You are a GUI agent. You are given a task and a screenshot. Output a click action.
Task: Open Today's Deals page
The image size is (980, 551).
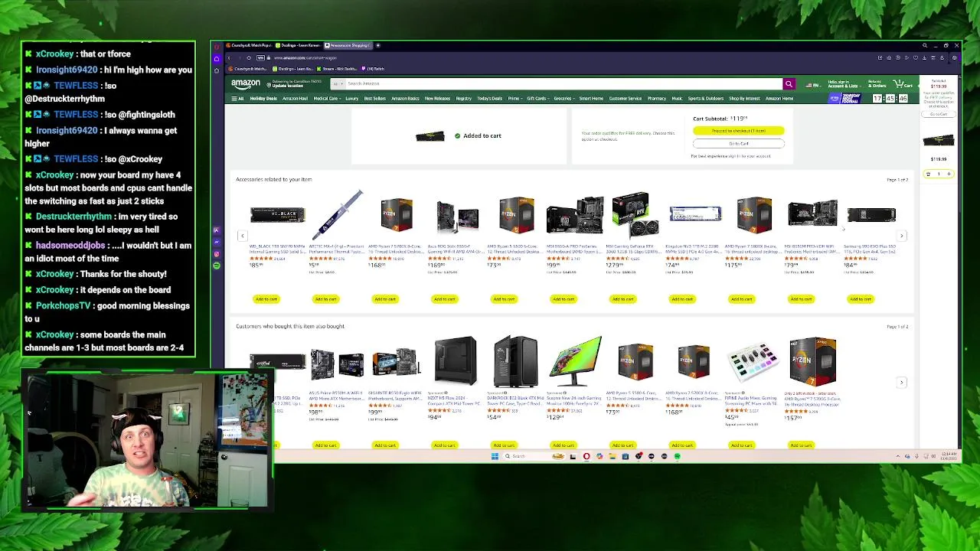(489, 99)
